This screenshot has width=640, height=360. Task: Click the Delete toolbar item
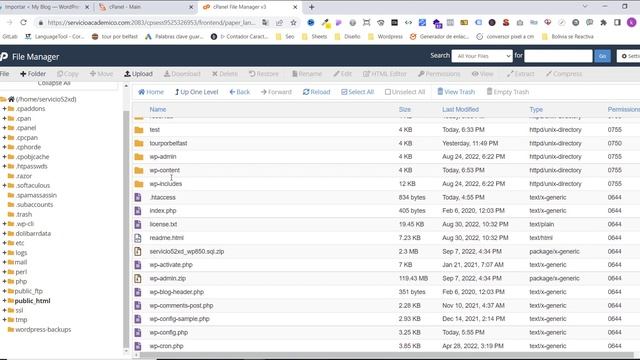click(x=224, y=74)
